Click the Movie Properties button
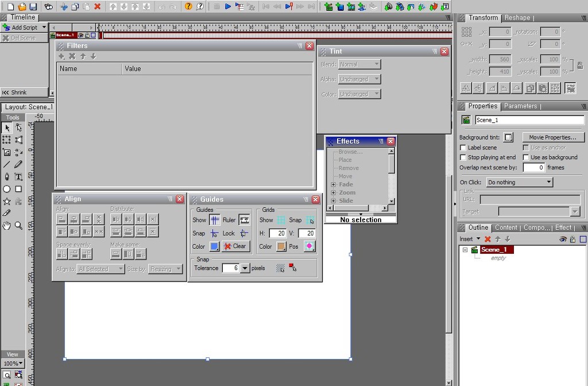The width and height of the screenshot is (588, 386). (552, 137)
